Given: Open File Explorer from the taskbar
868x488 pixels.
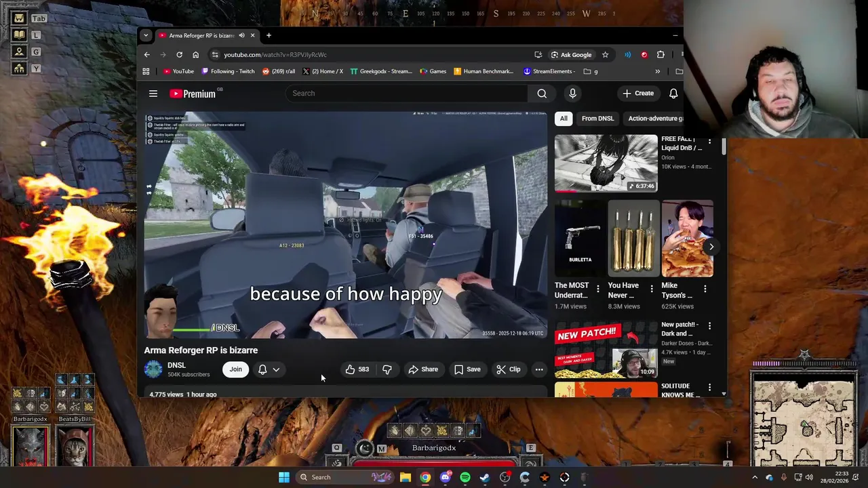Looking at the screenshot, I should (405, 477).
